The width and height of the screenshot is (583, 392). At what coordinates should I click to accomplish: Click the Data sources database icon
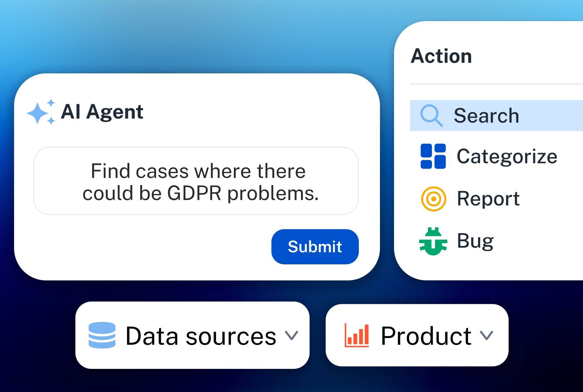click(x=102, y=335)
